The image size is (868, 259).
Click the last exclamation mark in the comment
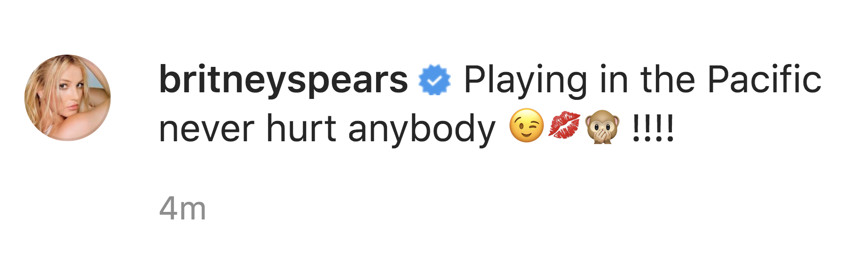[670, 127]
